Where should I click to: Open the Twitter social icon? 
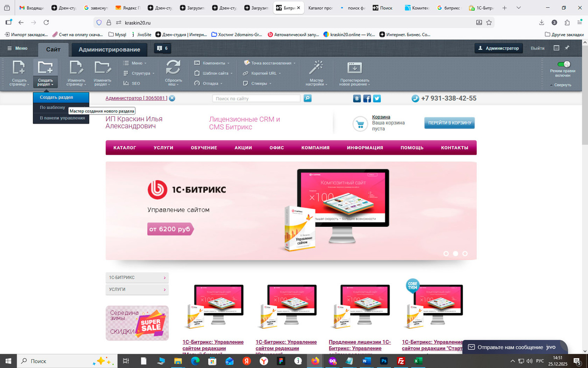[x=377, y=98]
